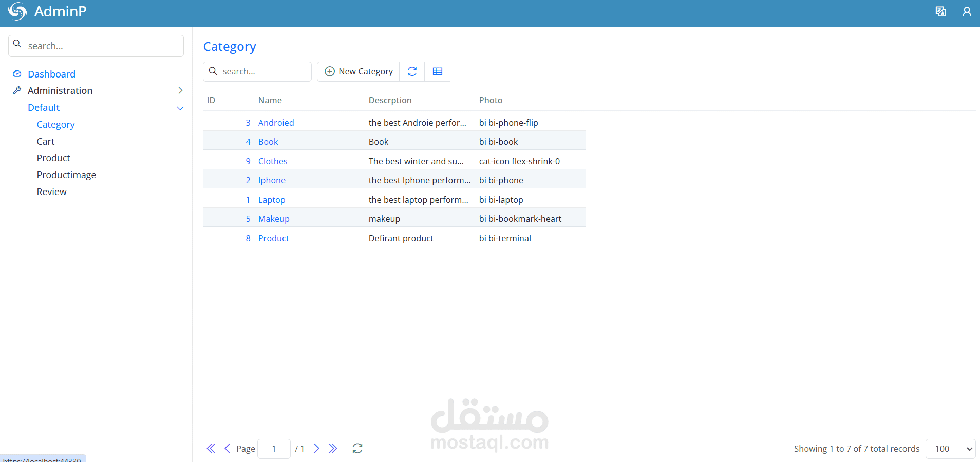Viewport: 980px width, 462px height.
Task: Click the 'bi bi-laptop' photo cell
Action: pos(501,200)
